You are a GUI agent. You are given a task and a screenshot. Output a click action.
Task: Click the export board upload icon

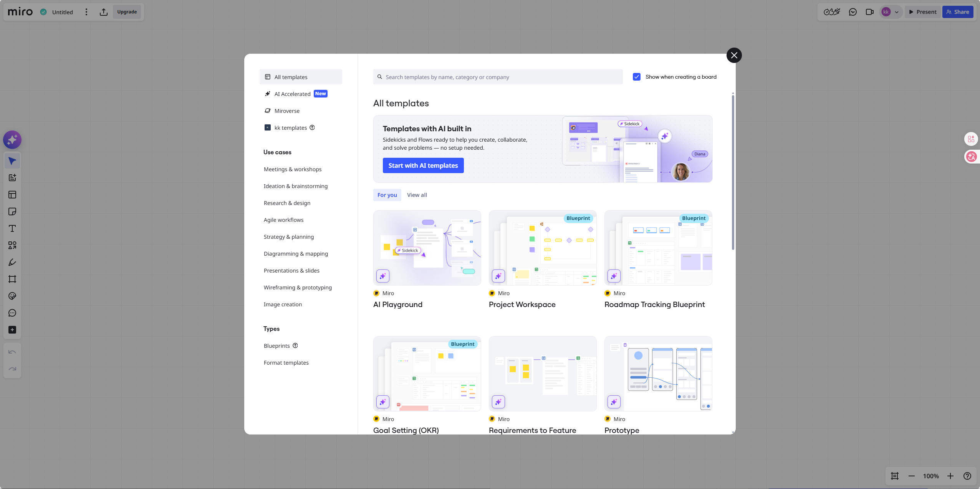(104, 12)
